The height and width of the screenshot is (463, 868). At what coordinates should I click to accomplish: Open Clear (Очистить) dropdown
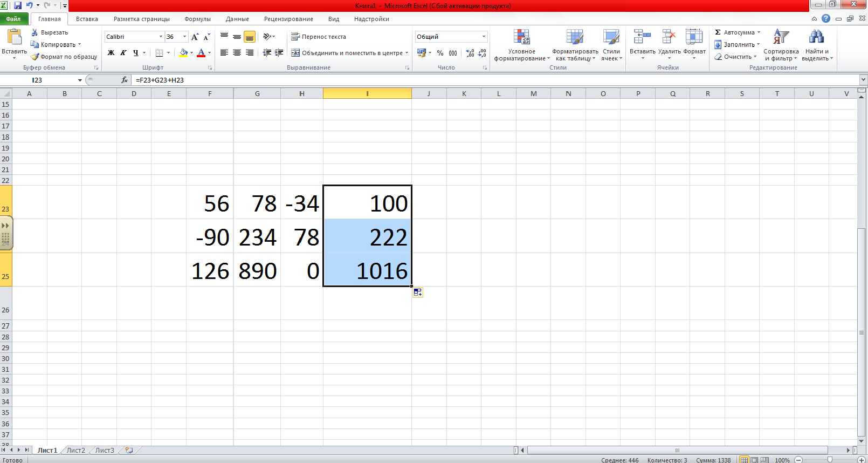[735, 57]
